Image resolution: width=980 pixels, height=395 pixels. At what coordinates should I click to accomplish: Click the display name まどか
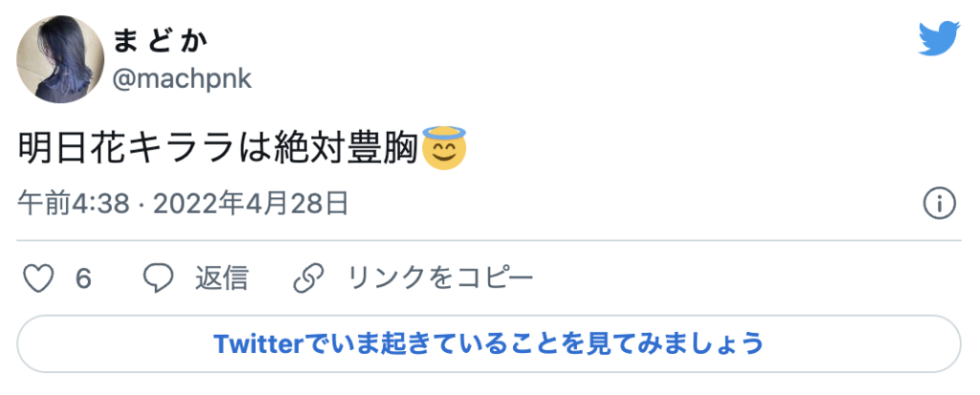click(x=160, y=41)
